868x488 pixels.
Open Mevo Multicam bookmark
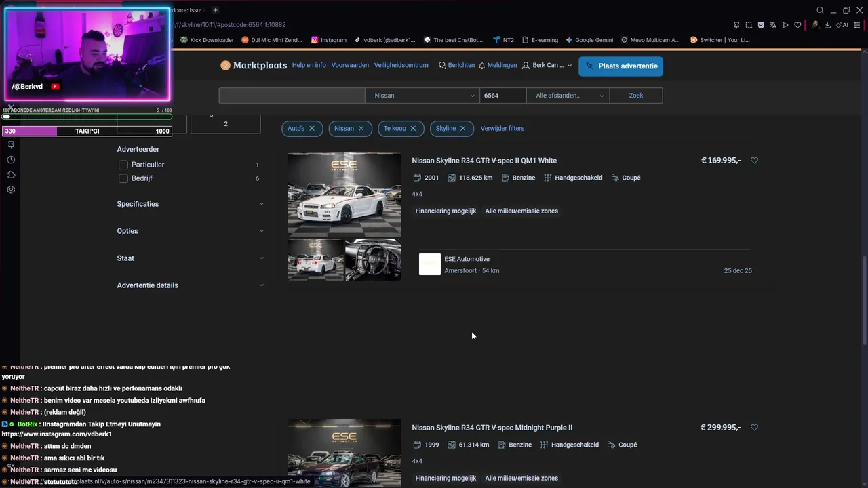(x=650, y=40)
